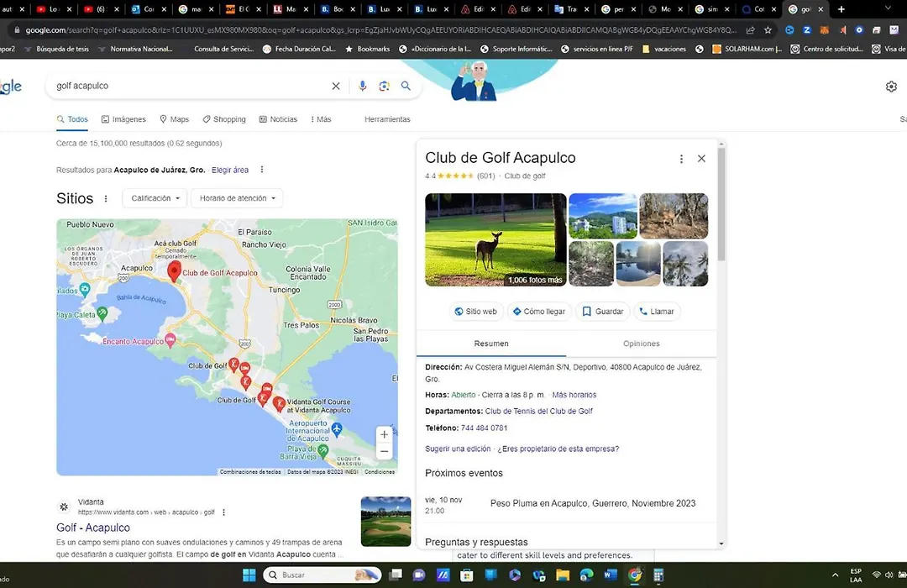907x588 pixels.
Task: Select the Opiniones tab
Action: pos(641,344)
